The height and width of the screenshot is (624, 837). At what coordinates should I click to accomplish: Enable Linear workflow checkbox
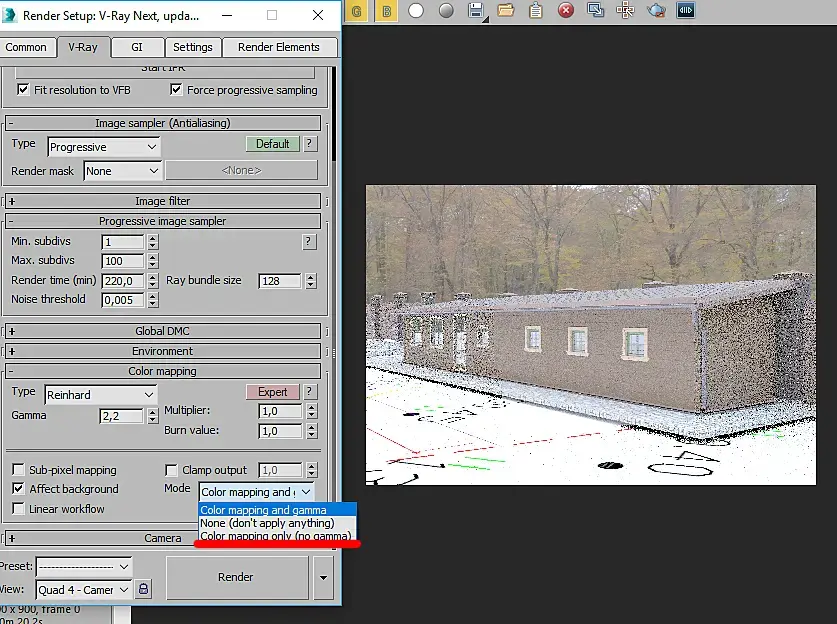[x=18, y=509]
